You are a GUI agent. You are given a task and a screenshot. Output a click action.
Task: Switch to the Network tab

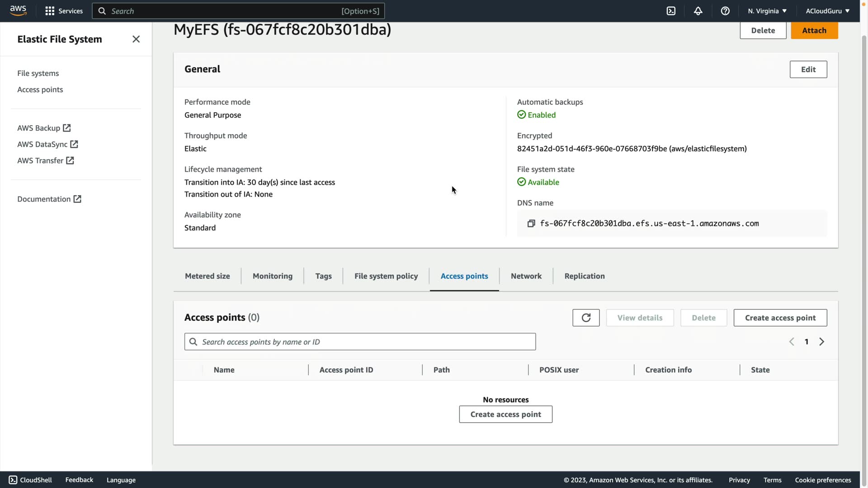(526, 276)
